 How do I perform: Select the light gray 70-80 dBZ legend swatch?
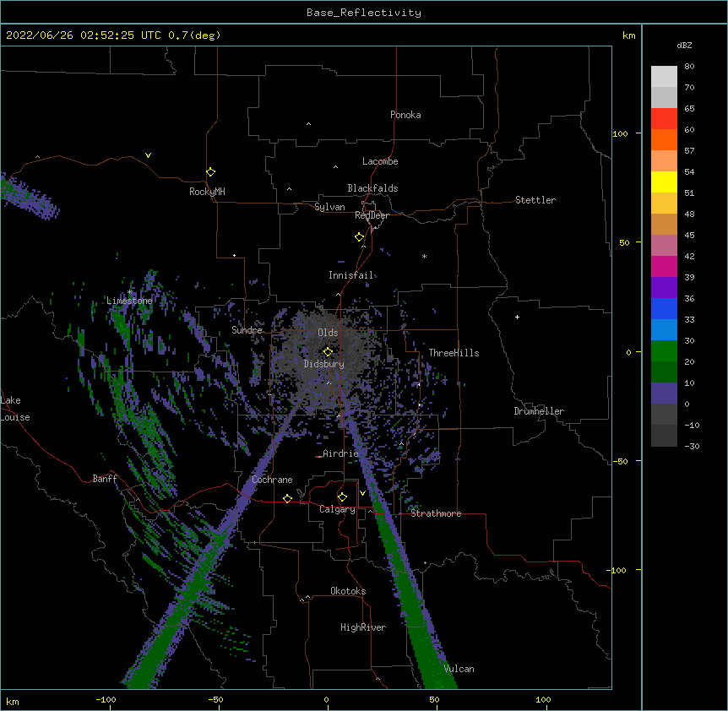point(664,77)
